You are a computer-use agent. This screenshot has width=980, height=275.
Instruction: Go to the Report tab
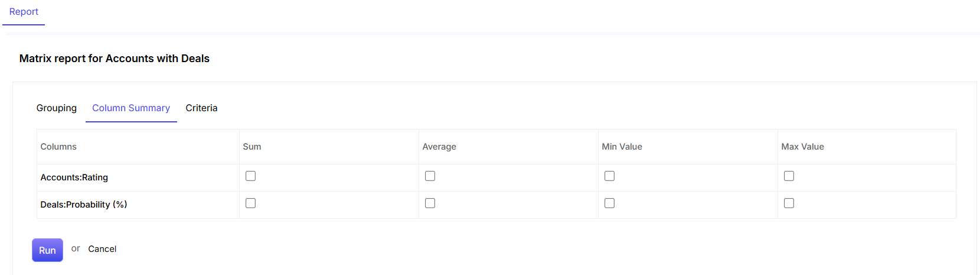[x=24, y=12]
